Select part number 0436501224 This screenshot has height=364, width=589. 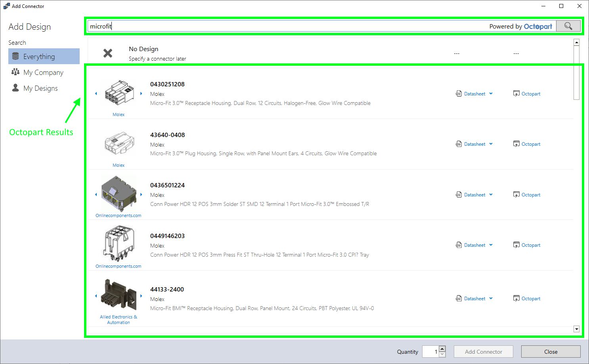tap(167, 185)
